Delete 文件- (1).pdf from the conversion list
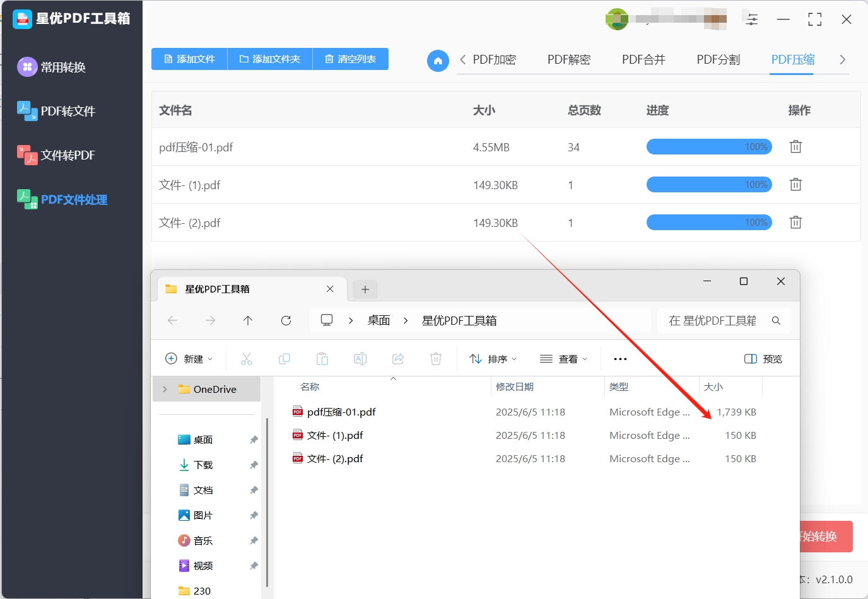The image size is (868, 599). (795, 185)
